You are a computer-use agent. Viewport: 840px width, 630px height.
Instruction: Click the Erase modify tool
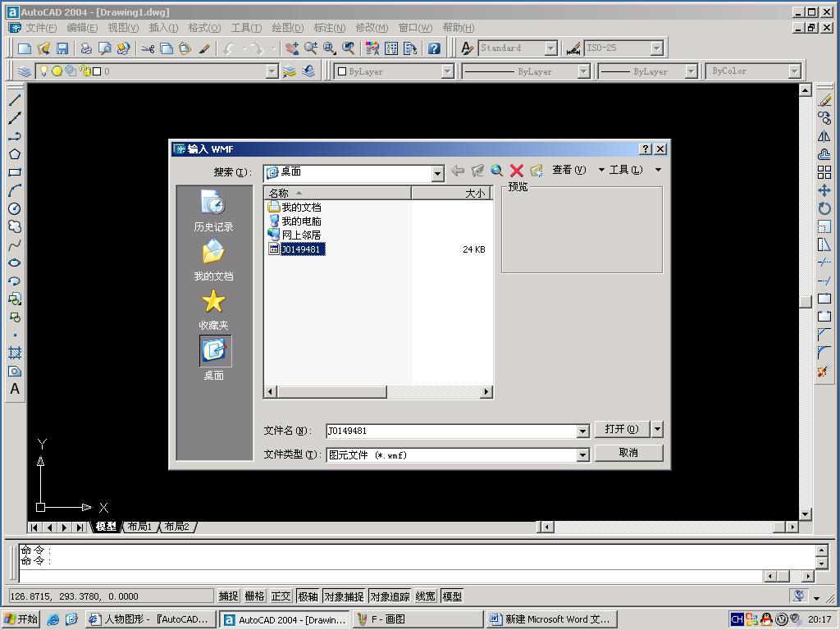(x=824, y=100)
